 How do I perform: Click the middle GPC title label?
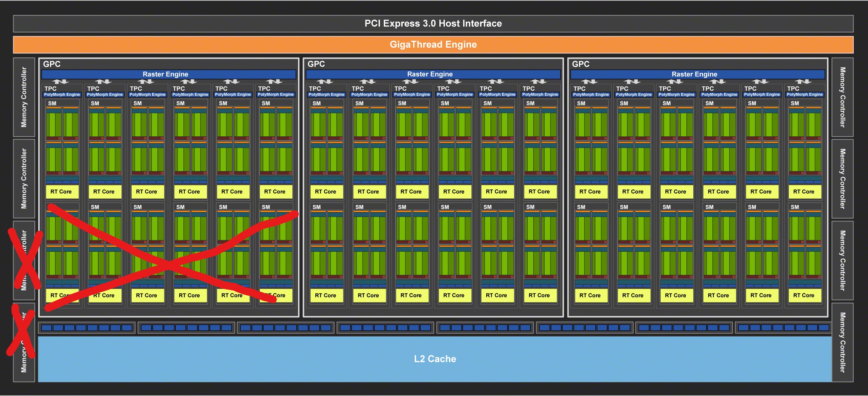316,64
